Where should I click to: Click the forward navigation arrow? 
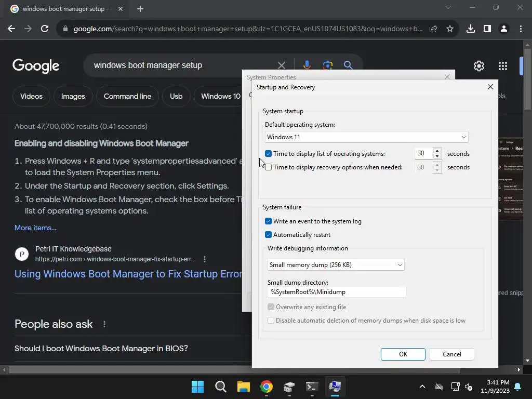(28, 29)
